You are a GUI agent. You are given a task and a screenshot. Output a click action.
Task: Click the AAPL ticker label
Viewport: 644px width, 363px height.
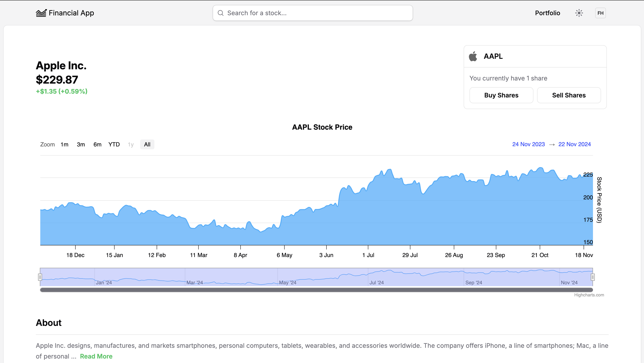pos(493,56)
